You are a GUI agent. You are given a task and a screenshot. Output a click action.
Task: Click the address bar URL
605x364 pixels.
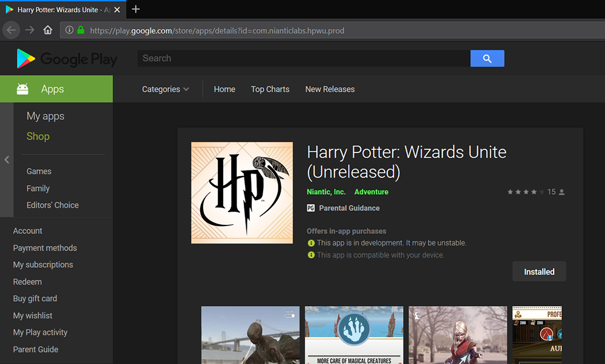pyautogui.click(x=217, y=30)
